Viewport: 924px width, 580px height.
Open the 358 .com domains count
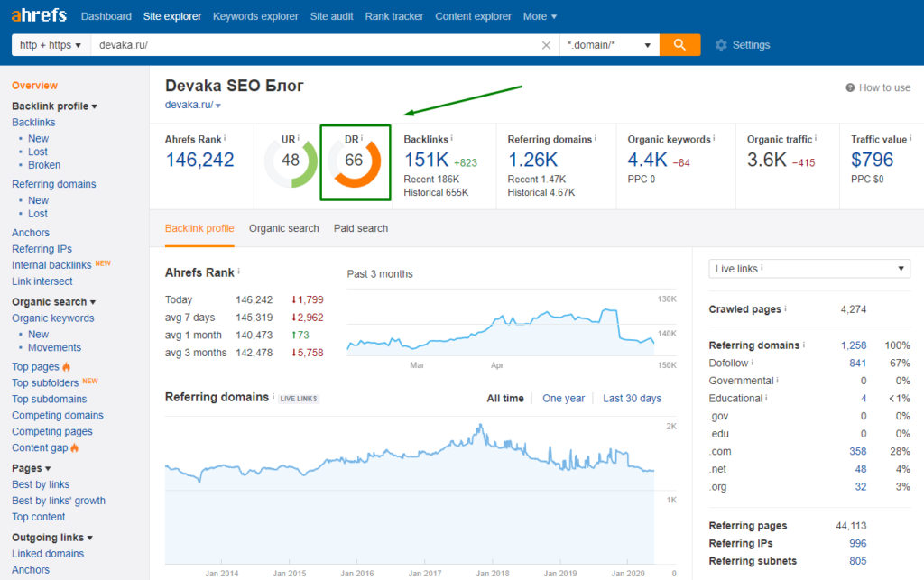pos(858,452)
